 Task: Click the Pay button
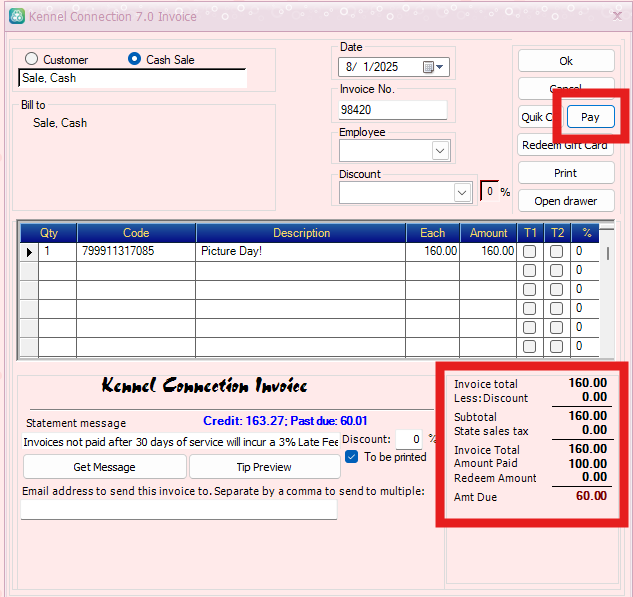point(590,117)
